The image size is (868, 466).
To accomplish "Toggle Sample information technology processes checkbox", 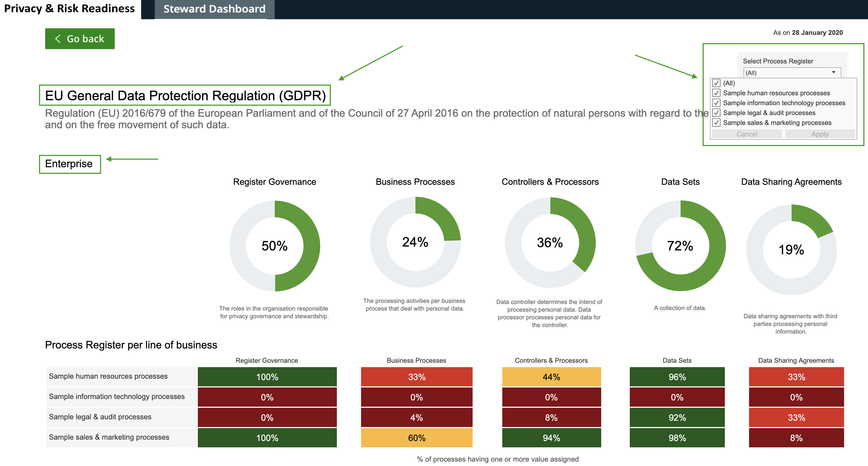I will tap(716, 103).
